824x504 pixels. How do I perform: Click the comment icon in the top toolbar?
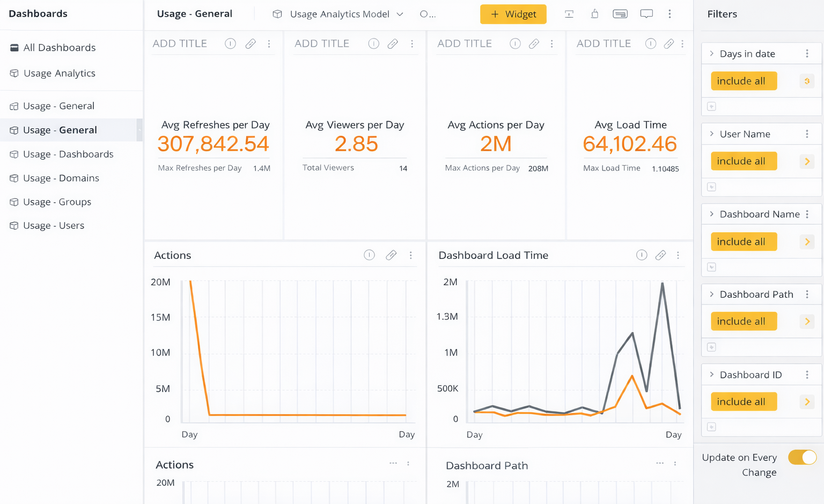pyautogui.click(x=646, y=14)
